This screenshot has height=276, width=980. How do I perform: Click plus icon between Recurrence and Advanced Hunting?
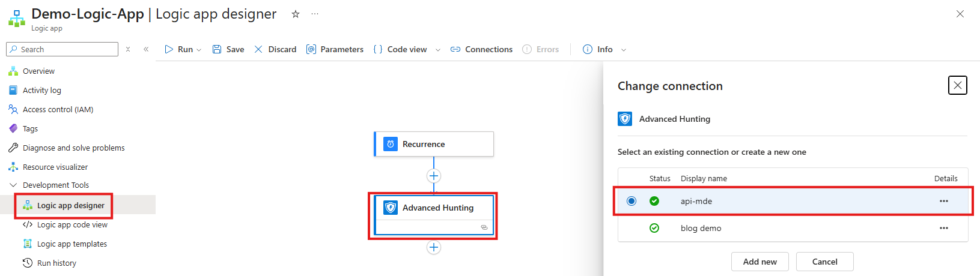tap(434, 176)
